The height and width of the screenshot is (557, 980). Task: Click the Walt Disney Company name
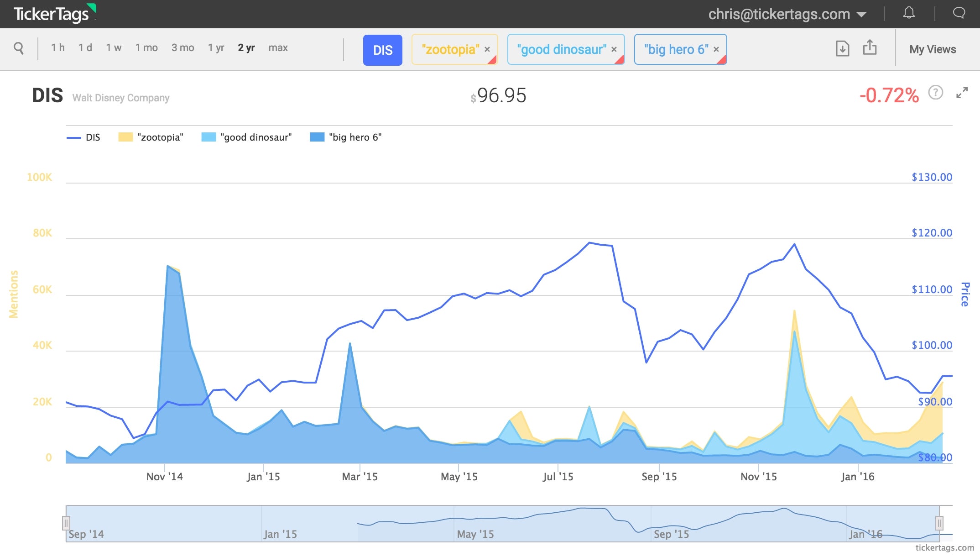[x=121, y=98]
